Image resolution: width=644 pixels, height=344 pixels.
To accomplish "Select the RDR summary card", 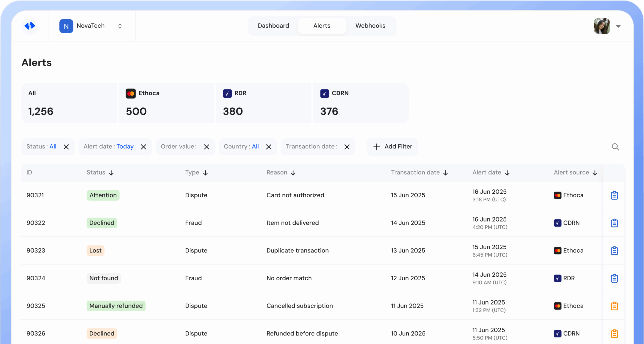I will [x=264, y=103].
